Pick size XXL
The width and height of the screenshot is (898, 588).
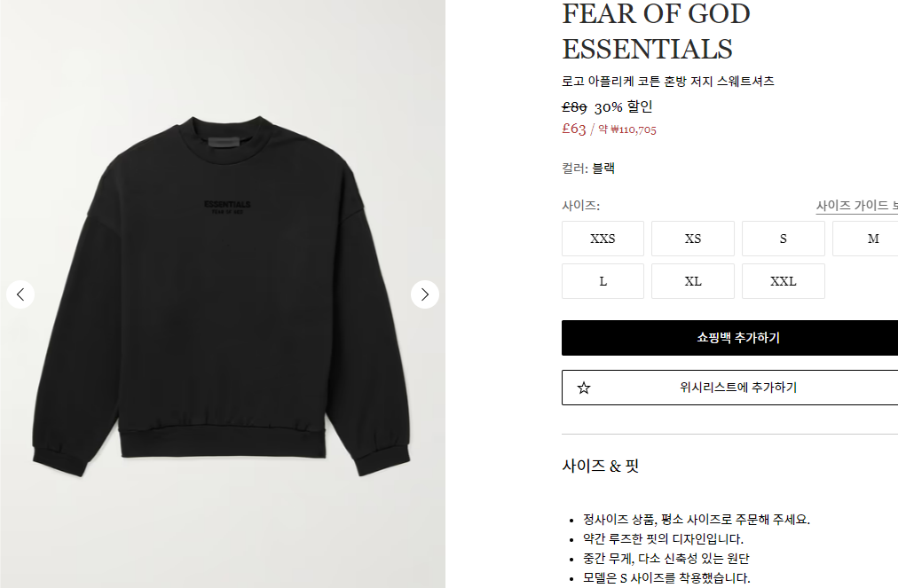[x=784, y=281]
